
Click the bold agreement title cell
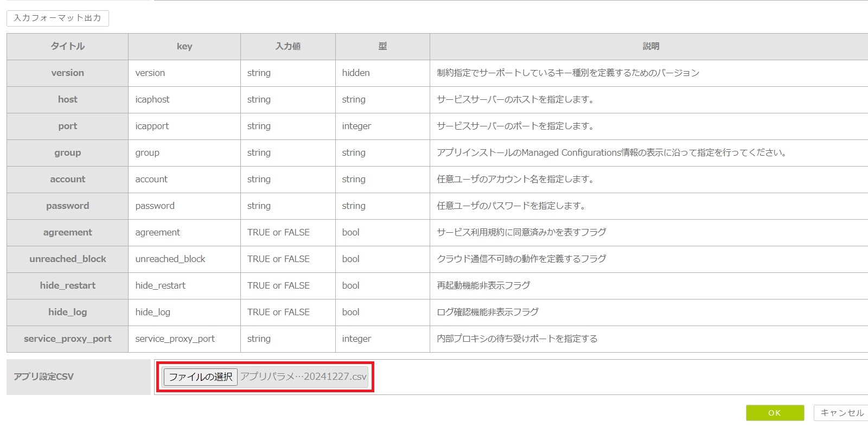pos(67,233)
